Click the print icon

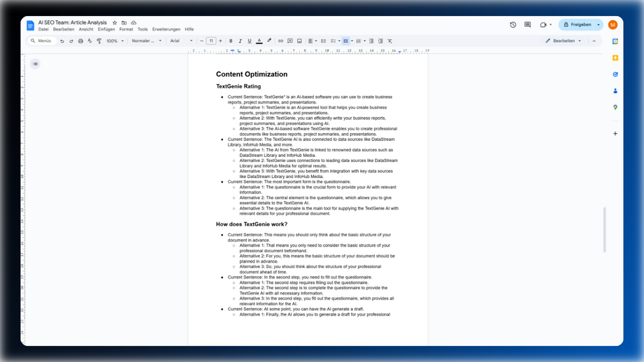(x=81, y=41)
